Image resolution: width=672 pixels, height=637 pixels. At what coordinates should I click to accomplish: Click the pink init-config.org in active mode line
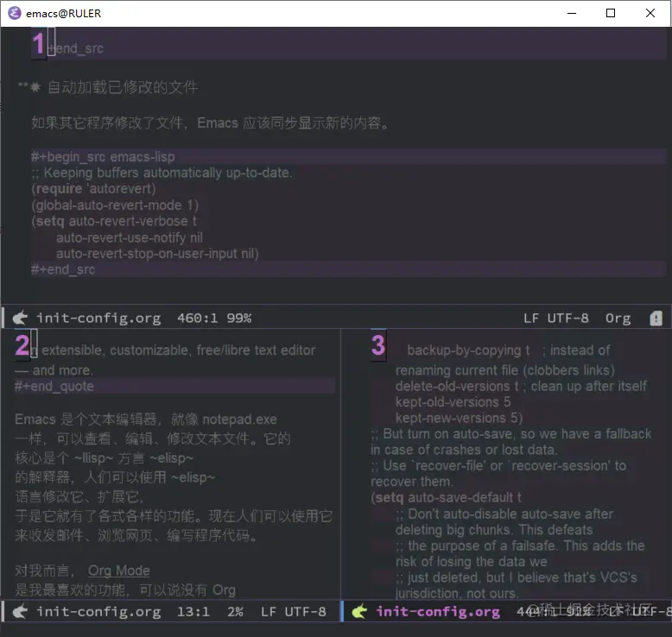point(438,612)
